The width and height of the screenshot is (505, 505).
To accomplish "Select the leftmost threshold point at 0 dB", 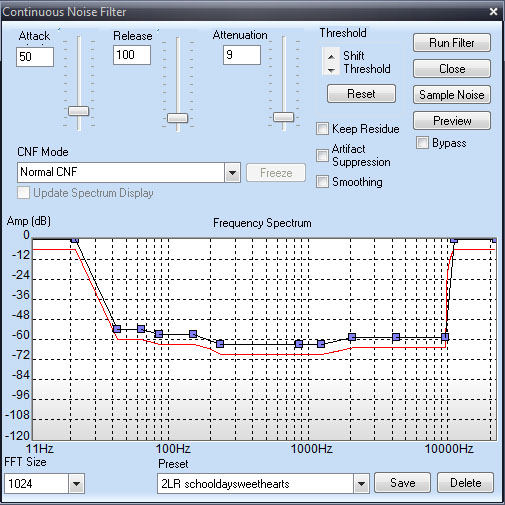I will point(75,240).
